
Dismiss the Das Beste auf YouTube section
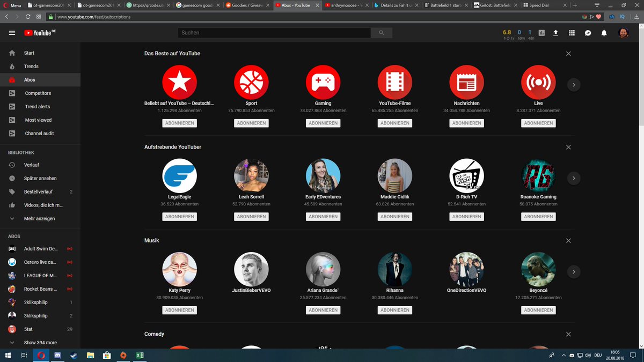[x=568, y=54]
